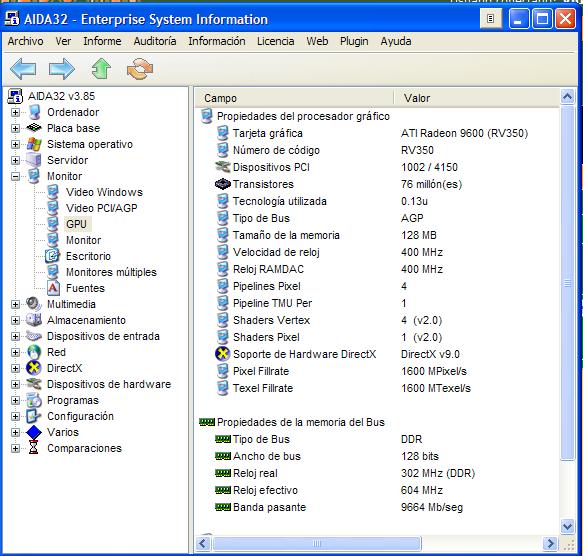Image resolution: width=583 pixels, height=556 pixels.
Task: Open the Información menu
Action: click(x=217, y=41)
